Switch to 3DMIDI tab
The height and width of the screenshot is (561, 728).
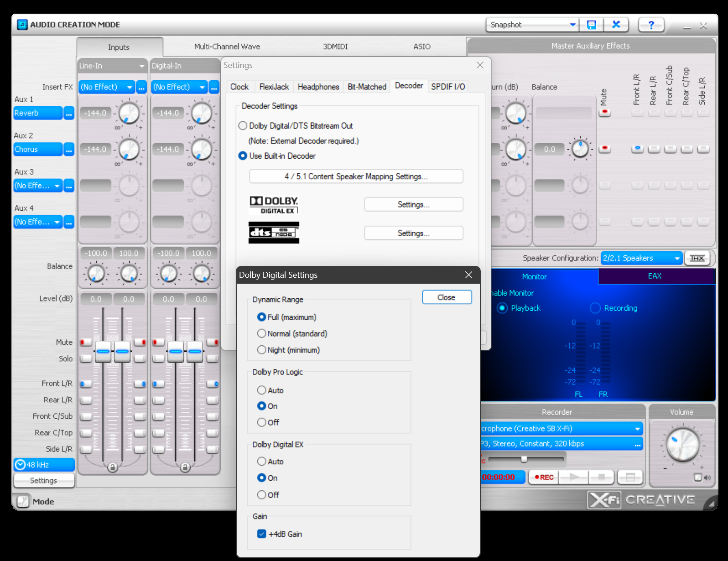click(335, 47)
